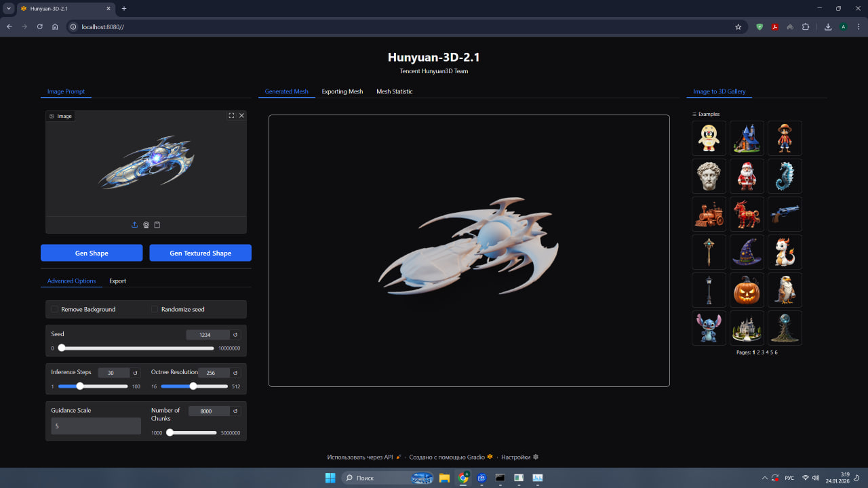Reload the browser page

click(40, 27)
